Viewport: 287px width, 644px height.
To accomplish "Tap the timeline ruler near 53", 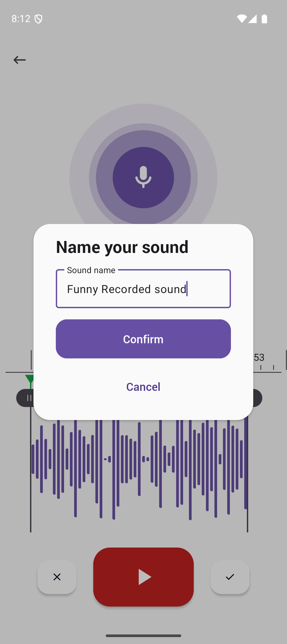I will click(x=259, y=358).
